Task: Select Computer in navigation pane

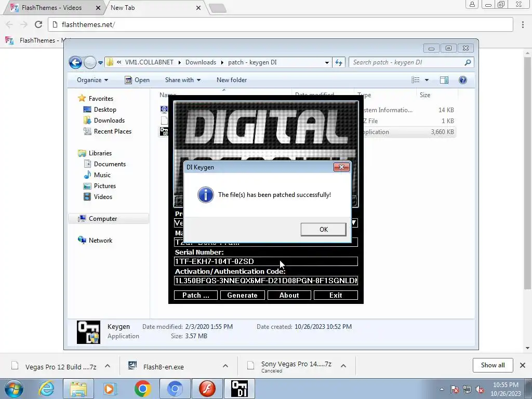Action: pos(103,219)
